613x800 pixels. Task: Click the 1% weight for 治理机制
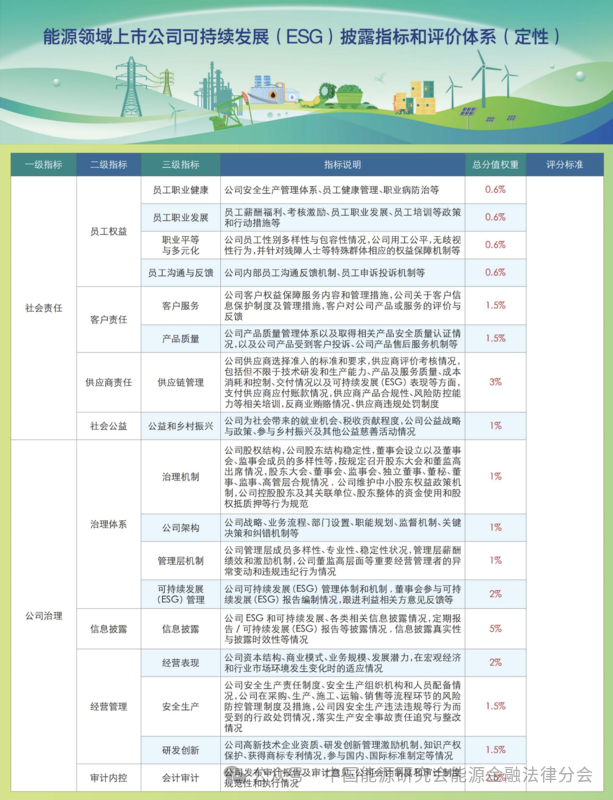point(495,476)
